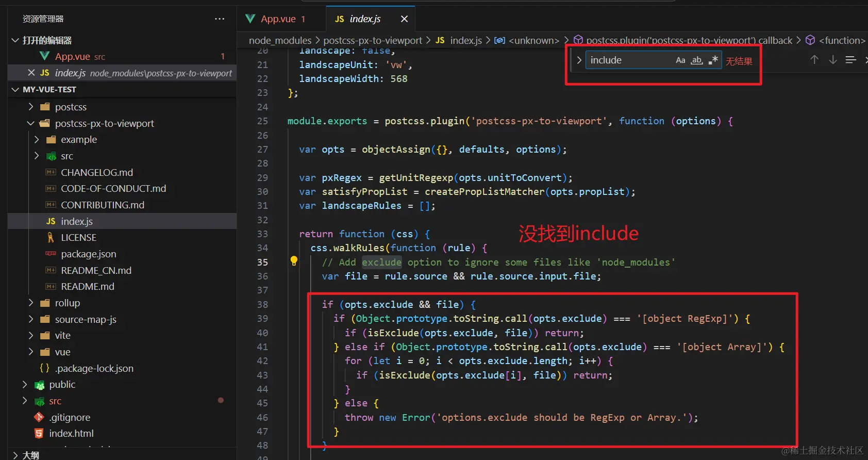This screenshot has width=868, height=460.
Task: Open index.html in the explorer
Action: [x=71, y=434]
